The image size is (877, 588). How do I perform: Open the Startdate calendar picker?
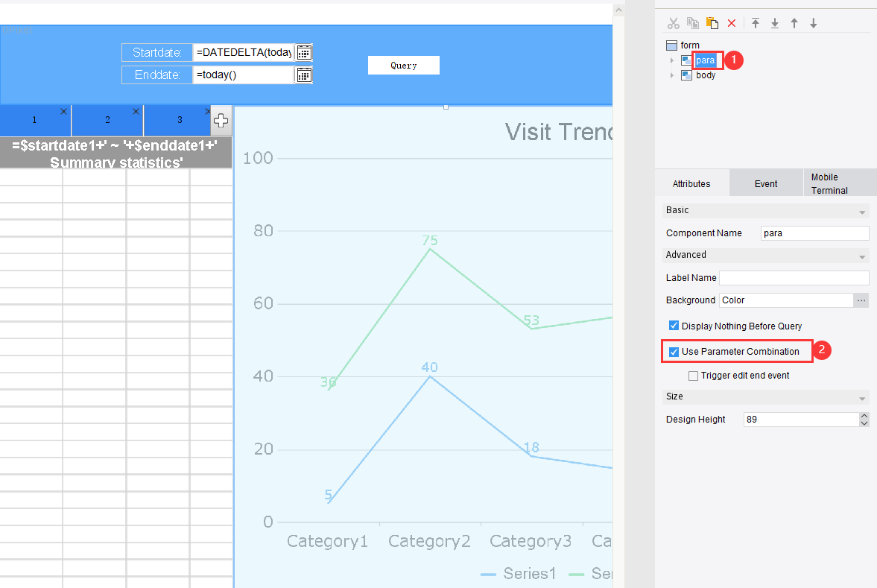click(304, 53)
